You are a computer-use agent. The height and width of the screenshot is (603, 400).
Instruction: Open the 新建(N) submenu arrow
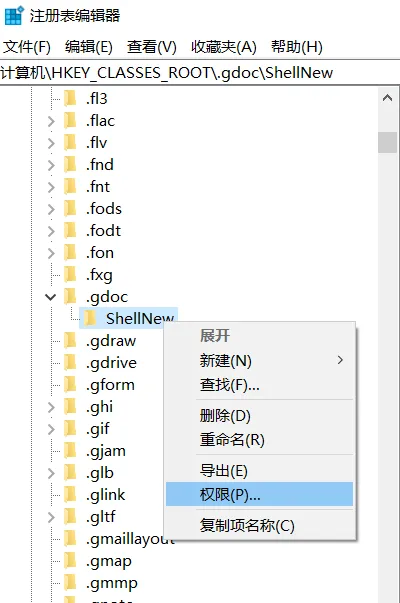click(x=340, y=360)
